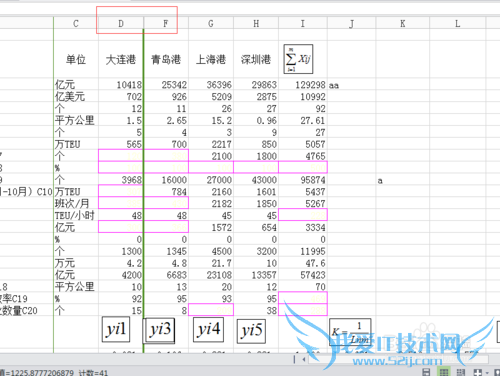Select column D header
This screenshot has height=376, width=500.
(x=121, y=23)
